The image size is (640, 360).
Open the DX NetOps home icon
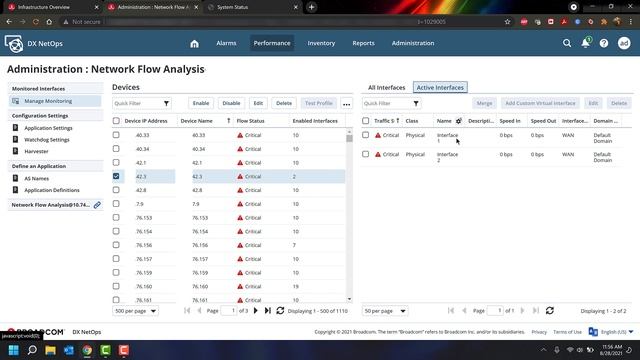click(x=194, y=43)
